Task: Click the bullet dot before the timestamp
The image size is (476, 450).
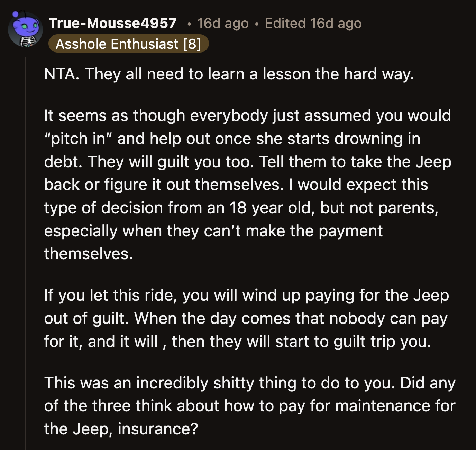Action: tap(189, 23)
